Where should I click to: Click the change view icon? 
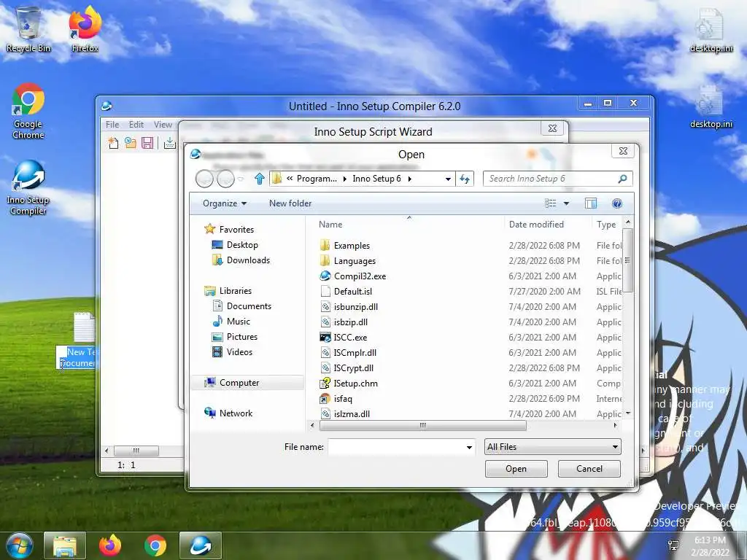(550, 203)
